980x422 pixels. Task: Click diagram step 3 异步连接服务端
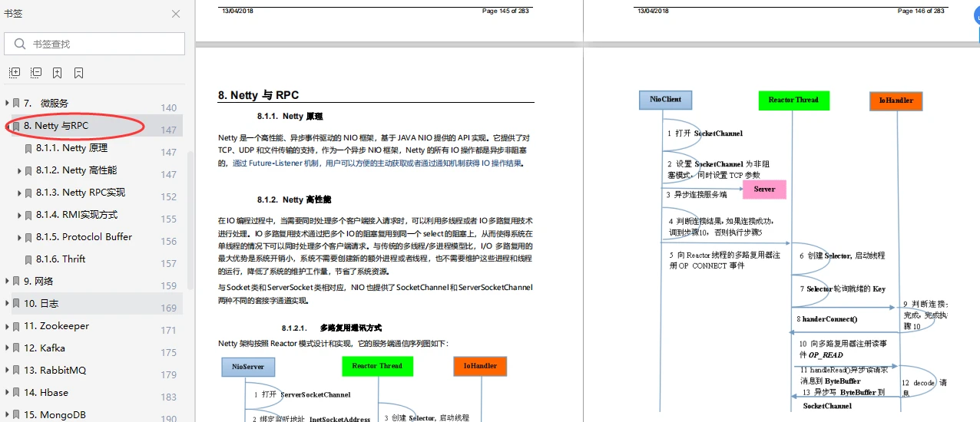click(697, 195)
